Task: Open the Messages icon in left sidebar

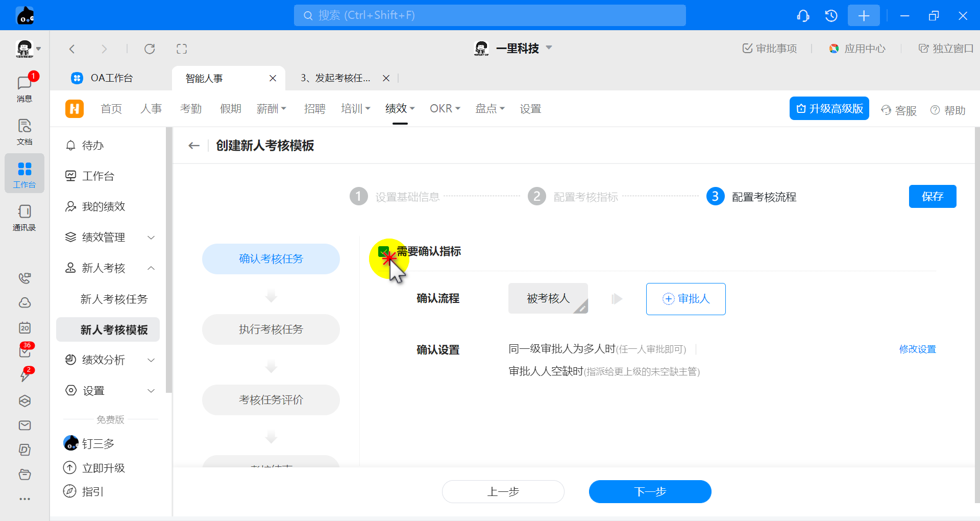Action: pos(24,87)
